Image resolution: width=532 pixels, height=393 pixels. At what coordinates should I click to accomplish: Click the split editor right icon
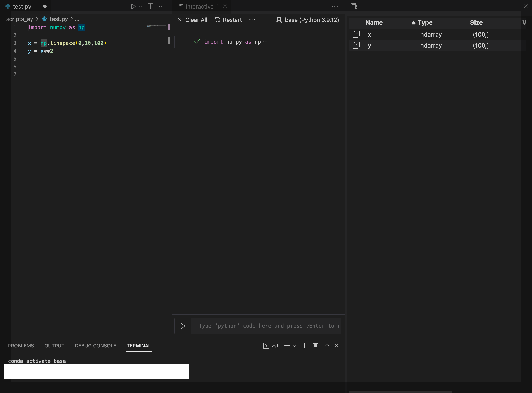[150, 6]
